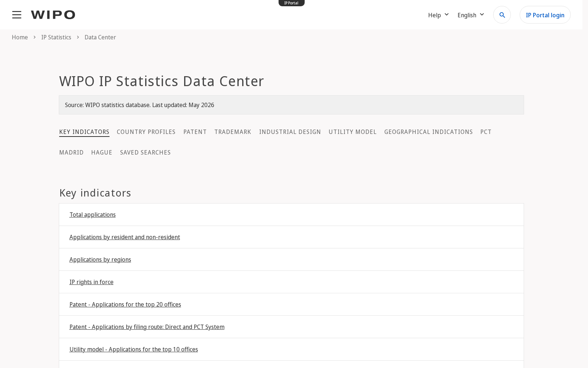Go to the Home breadcrumb
Image resolution: width=588 pixels, height=368 pixels.
(x=20, y=37)
